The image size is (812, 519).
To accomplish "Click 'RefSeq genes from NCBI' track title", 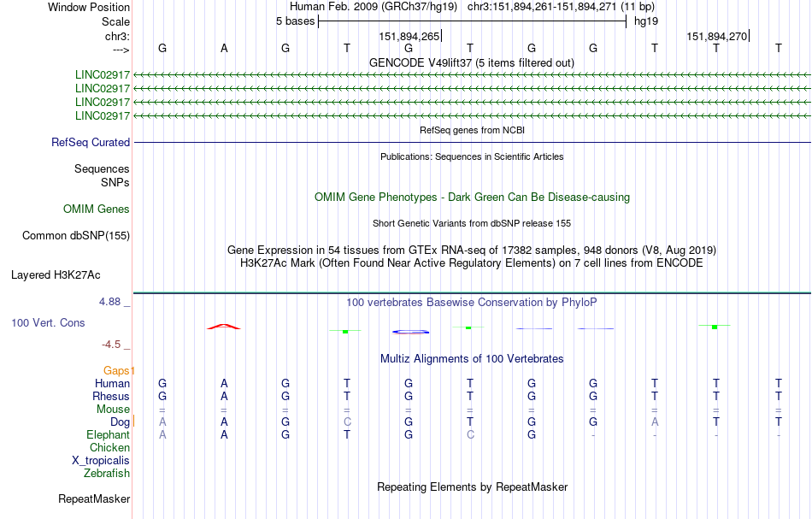I will [472, 130].
